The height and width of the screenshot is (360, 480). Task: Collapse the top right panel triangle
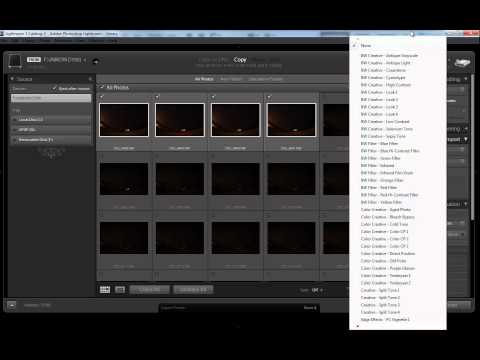tap(466, 79)
